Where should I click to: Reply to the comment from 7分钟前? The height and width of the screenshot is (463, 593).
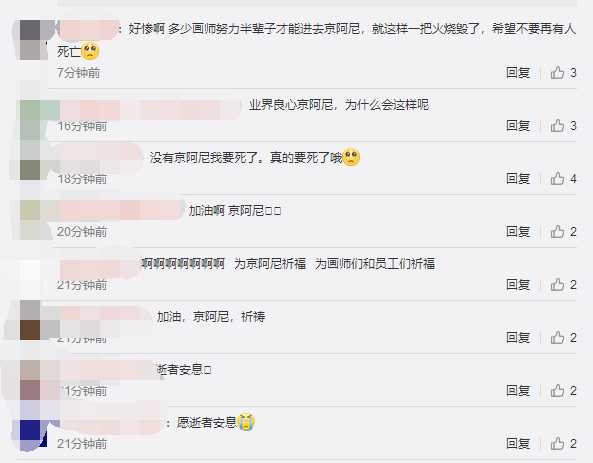pyautogui.click(x=518, y=72)
